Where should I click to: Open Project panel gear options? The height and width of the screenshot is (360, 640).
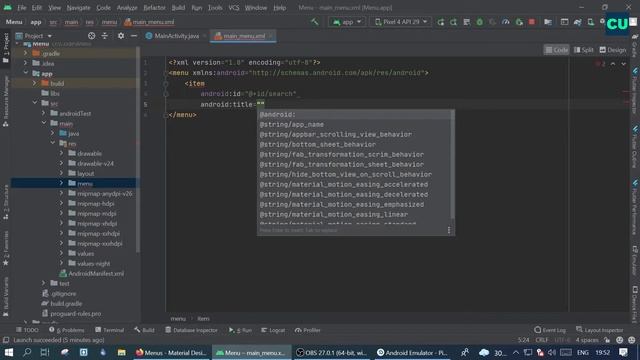[x=121, y=36]
